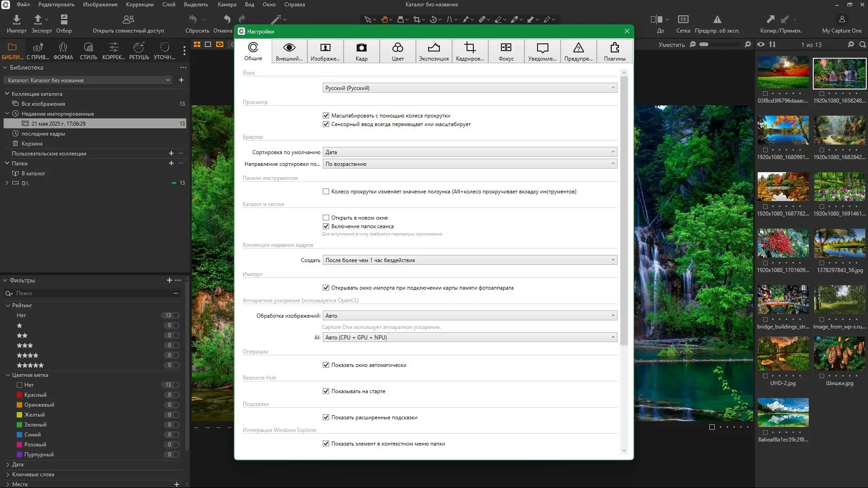The width and height of the screenshot is (868, 488).
Task: Click the Красный color label swatch
Action: pyautogui.click(x=19, y=395)
